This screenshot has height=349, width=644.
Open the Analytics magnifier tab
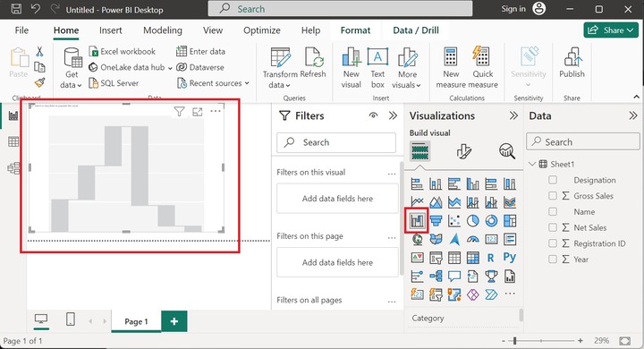[507, 151]
